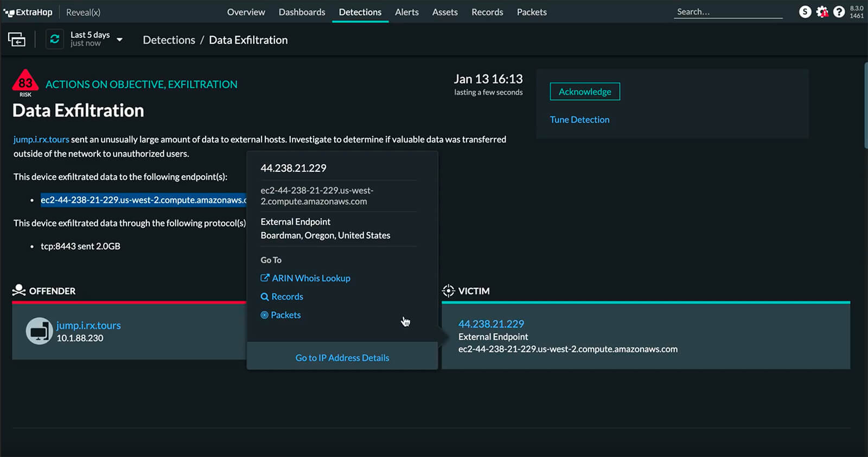Click the jump.i.rx.tours device icon in Offender
This screenshot has height=457, width=868.
(39, 331)
